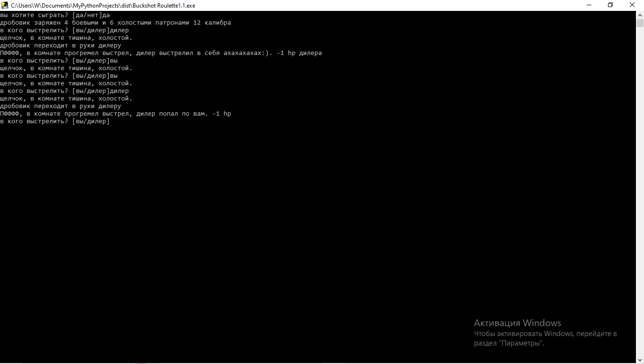Click the watermark text mentioning "Параметры"
644x364 pixels.
pos(546,338)
